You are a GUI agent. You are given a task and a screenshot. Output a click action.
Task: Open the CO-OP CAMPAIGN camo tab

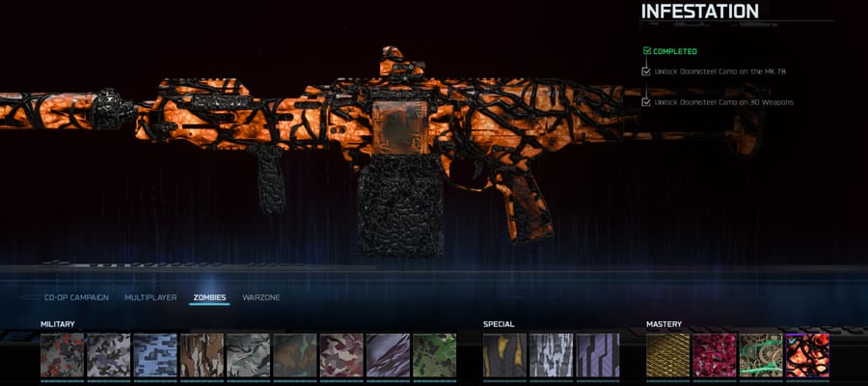[x=76, y=297]
